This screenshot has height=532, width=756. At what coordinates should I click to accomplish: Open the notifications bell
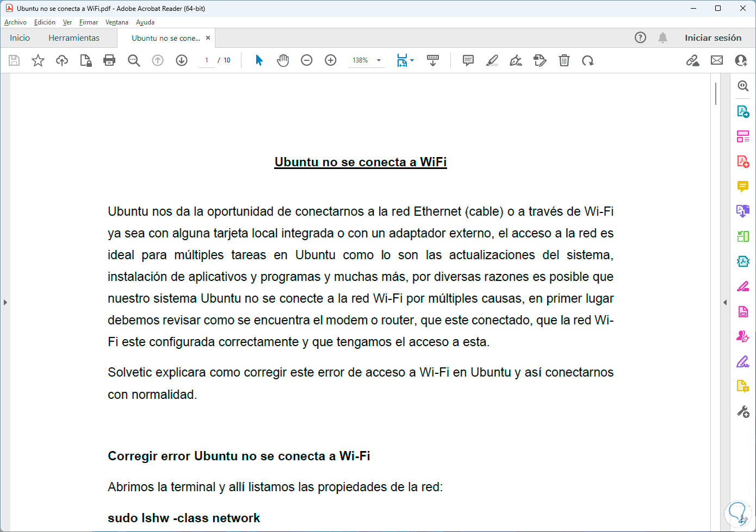pos(662,37)
